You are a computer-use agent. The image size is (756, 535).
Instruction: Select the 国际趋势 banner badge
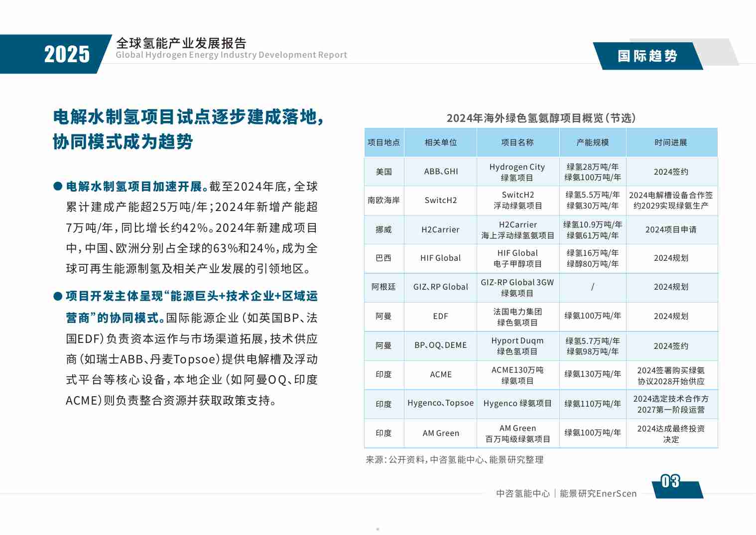pyautogui.click(x=648, y=56)
